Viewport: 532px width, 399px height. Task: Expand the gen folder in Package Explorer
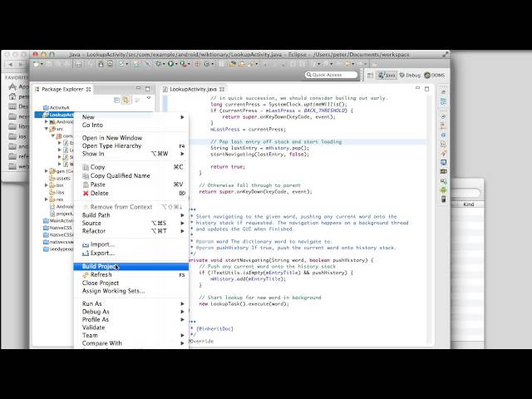point(47,171)
